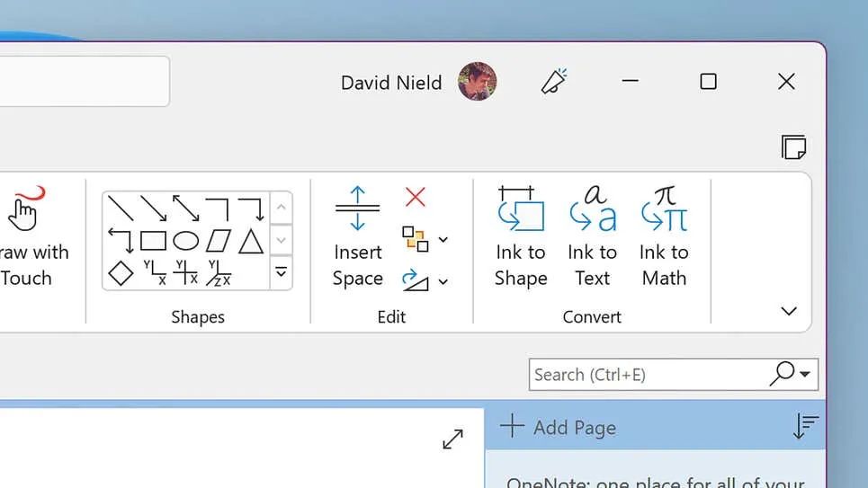Pick the diamond shape
This screenshot has width=868, height=488.
click(x=121, y=272)
